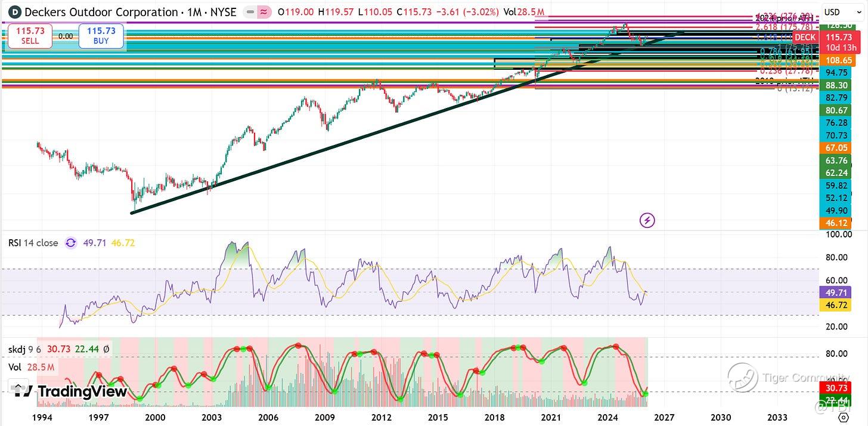
Task: Click the Vol 28.5M value in header
Action: coord(524,12)
